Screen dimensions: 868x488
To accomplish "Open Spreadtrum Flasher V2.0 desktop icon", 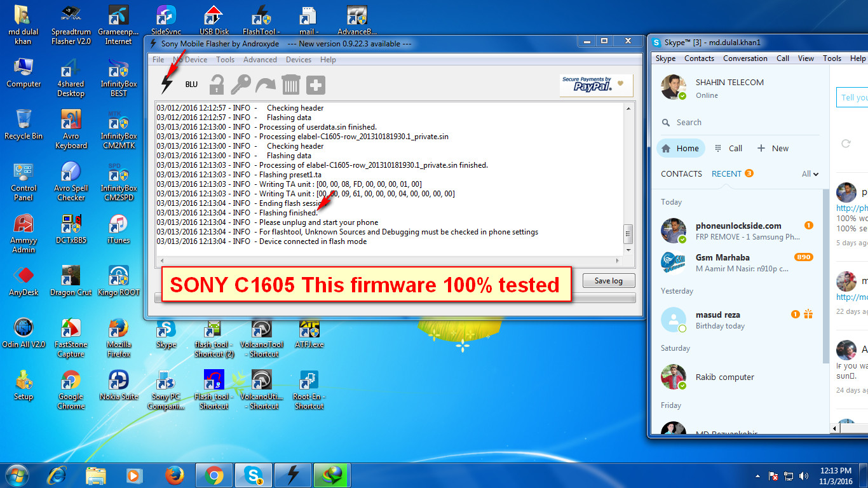I will coord(71,25).
